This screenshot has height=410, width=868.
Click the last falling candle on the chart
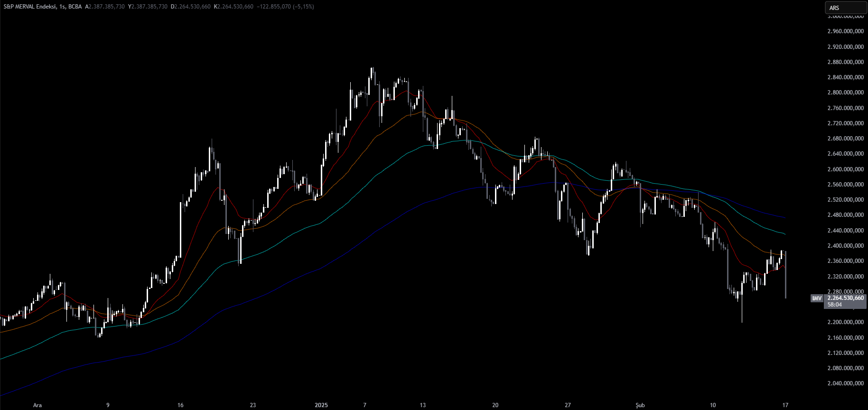tap(786, 275)
